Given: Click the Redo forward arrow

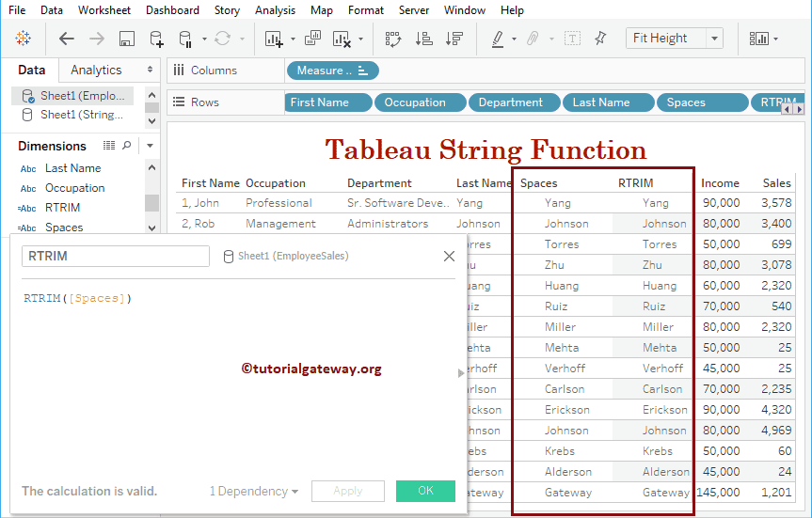Looking at the screenshot, I should pos(96,39).
